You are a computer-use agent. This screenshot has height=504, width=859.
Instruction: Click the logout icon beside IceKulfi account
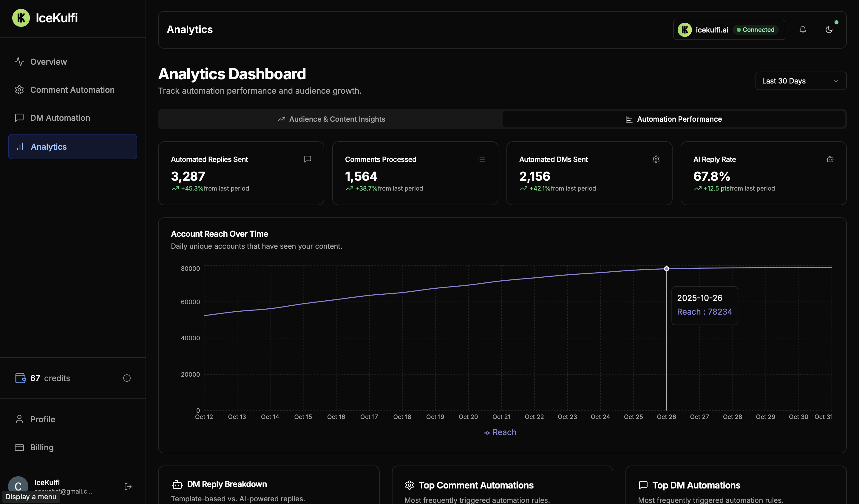(128, 487)
